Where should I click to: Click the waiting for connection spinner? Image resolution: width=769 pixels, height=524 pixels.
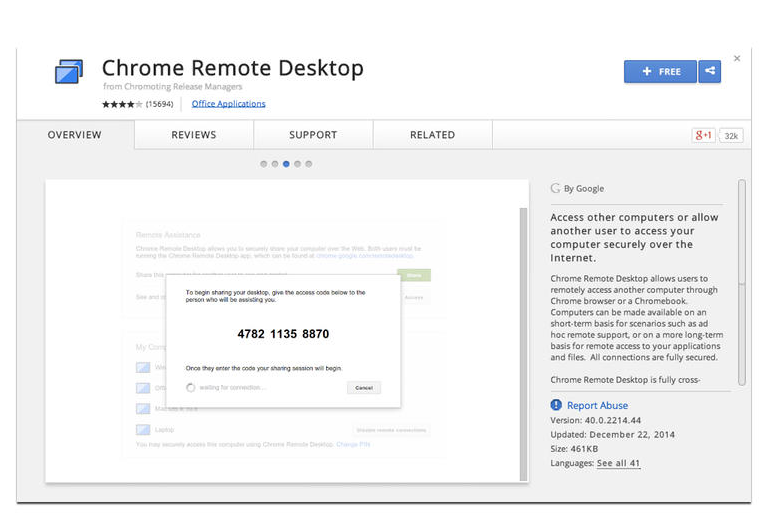coord(191,388)
